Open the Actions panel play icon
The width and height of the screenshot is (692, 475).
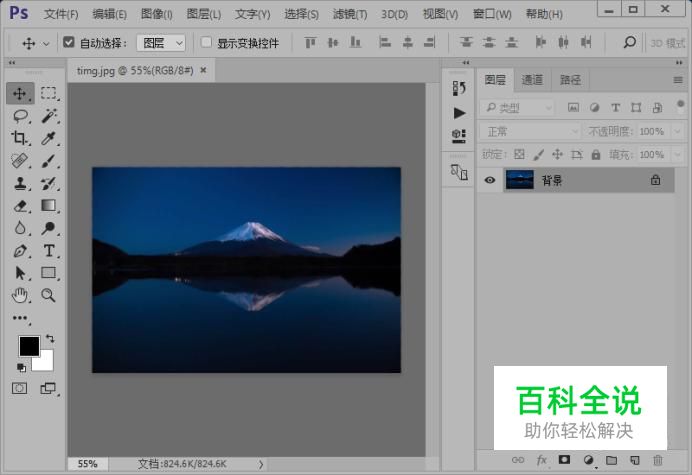click(459, 113)
